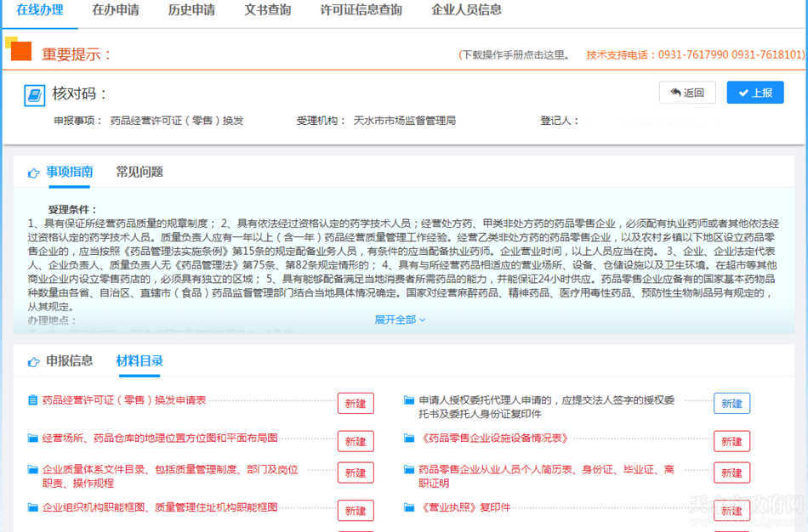Click the orange square icon beside 重要提示

click(x=20, y=51)
